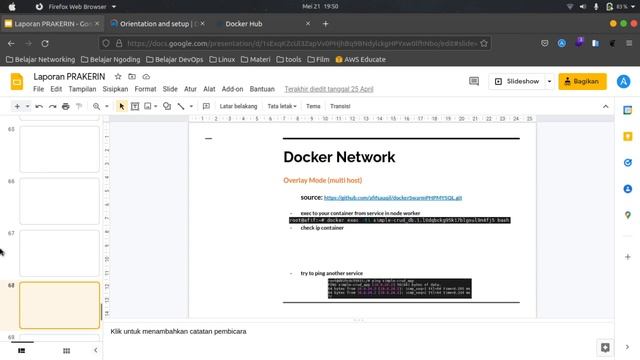This screenshot has width=640, height=360.
Task: Expand line type dropdown arrow
Action: [x=191, y=106]
